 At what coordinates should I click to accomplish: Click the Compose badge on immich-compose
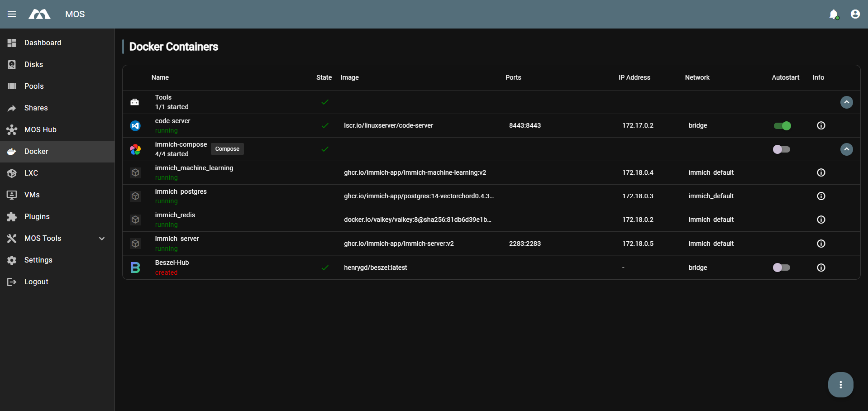click(x=227, y=148)
